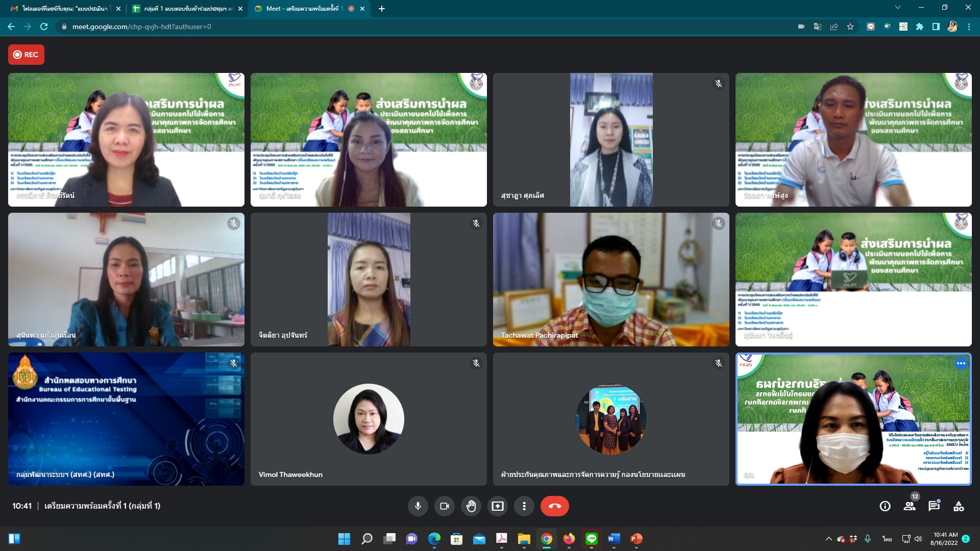The height and width of the screenshot is (551, 980).
Task: Click the Vimol Thaweekhun participant tile
Action: pos(369,419)
